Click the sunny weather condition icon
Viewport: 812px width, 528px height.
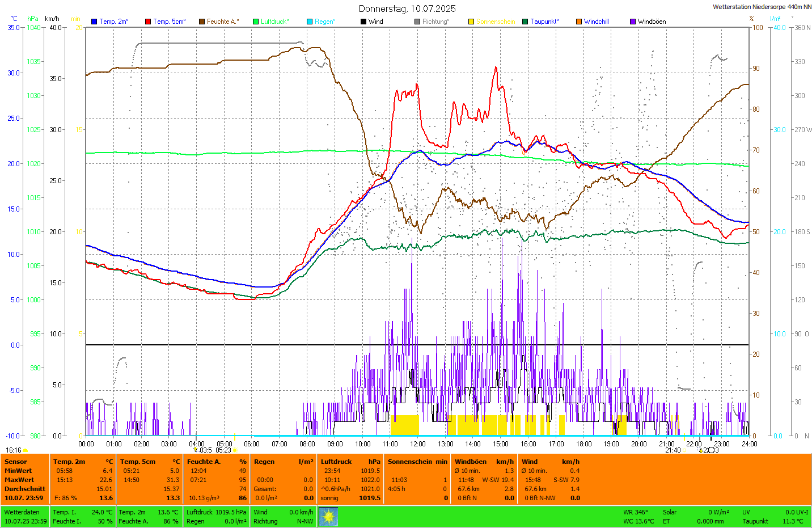[328, 517]
